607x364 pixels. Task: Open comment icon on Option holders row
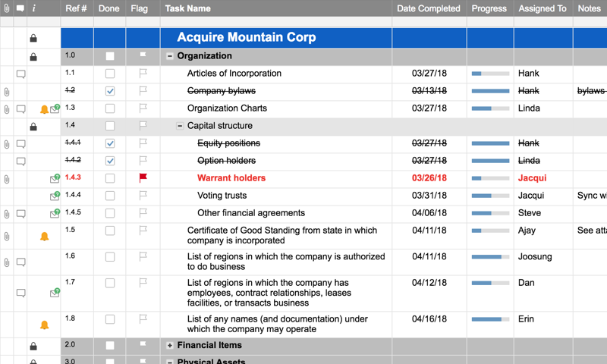pyautogui.click(x=21, y=162)
